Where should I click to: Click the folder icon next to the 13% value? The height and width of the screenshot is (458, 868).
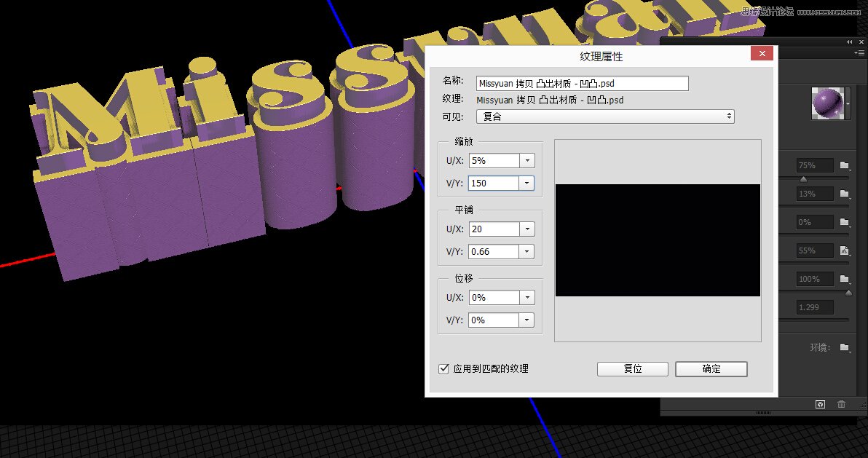pos(845,194)
